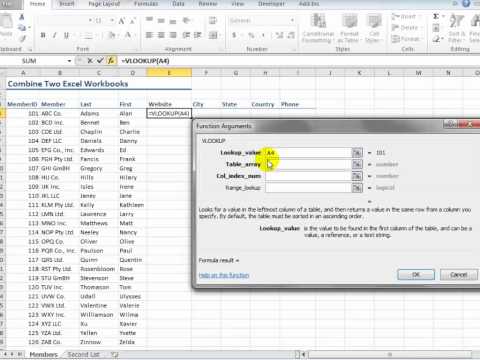This screenshot has height=360, width=480.
Task: Switch to the Developer ribbon tab
Action: 271,4
